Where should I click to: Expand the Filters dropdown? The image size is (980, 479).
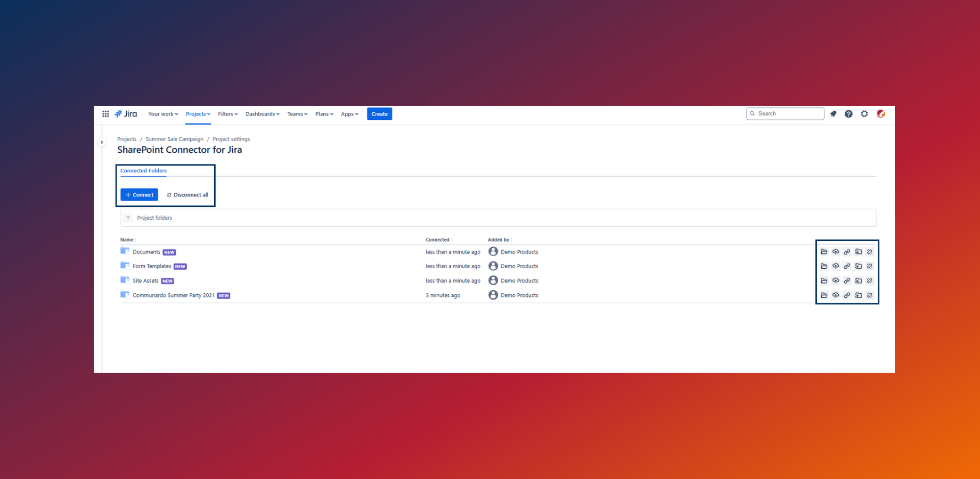(x=228, y=114)
